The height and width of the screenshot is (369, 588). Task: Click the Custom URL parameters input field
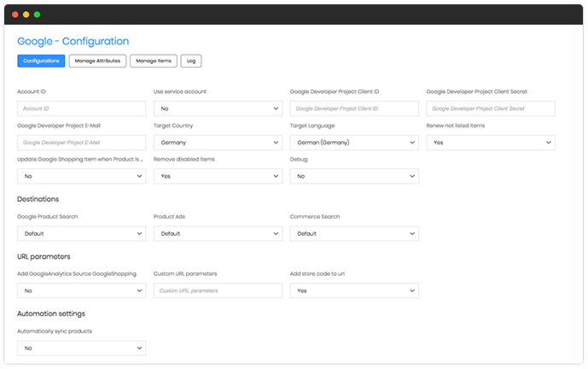(218, 290)
